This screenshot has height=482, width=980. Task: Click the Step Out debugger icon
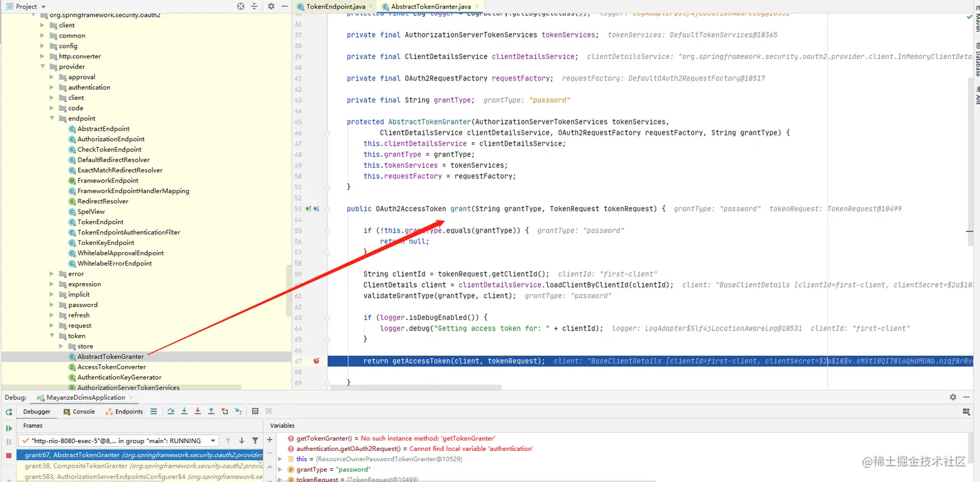pos(211,411)
